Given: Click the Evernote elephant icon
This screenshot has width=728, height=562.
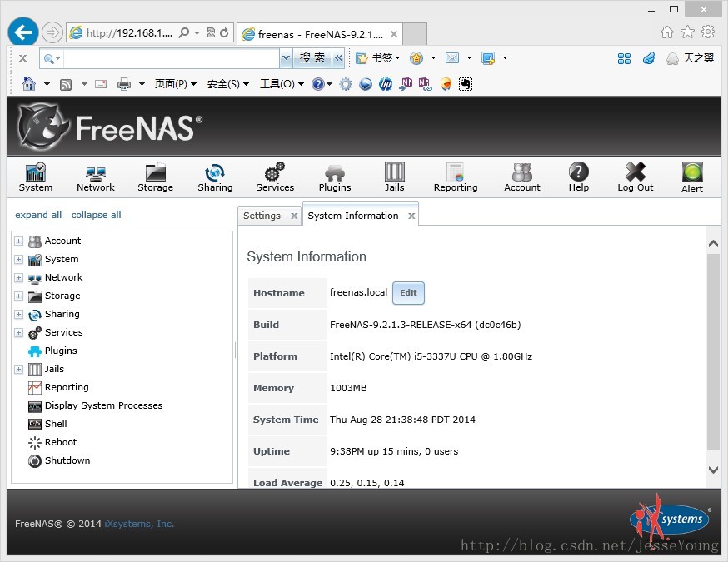Looking at the screenshot, I should 466,84.
